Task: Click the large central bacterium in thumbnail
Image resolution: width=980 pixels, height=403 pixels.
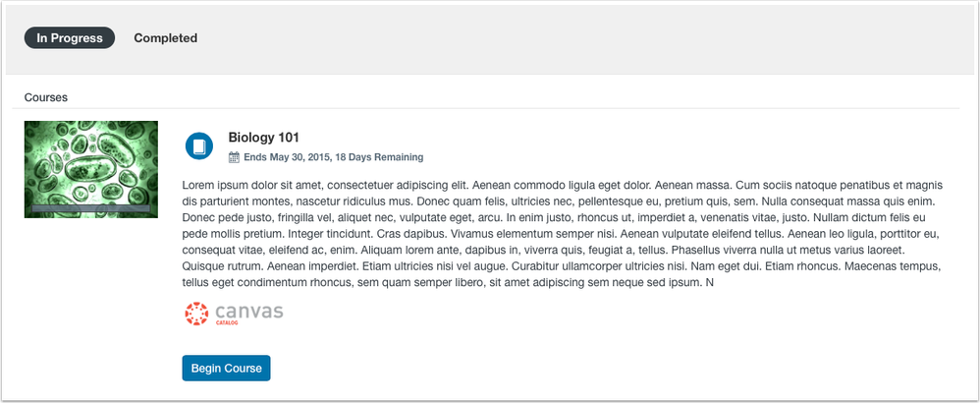Action: point(91,168)
